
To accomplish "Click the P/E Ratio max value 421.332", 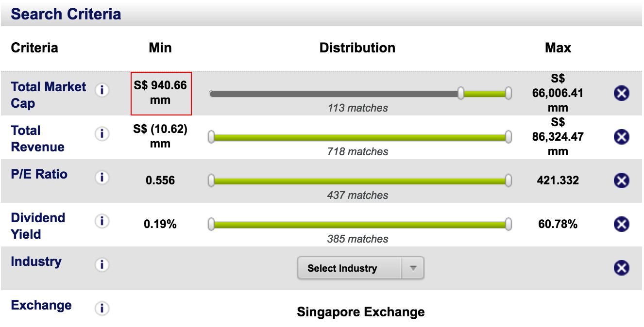I will point(558,181).
